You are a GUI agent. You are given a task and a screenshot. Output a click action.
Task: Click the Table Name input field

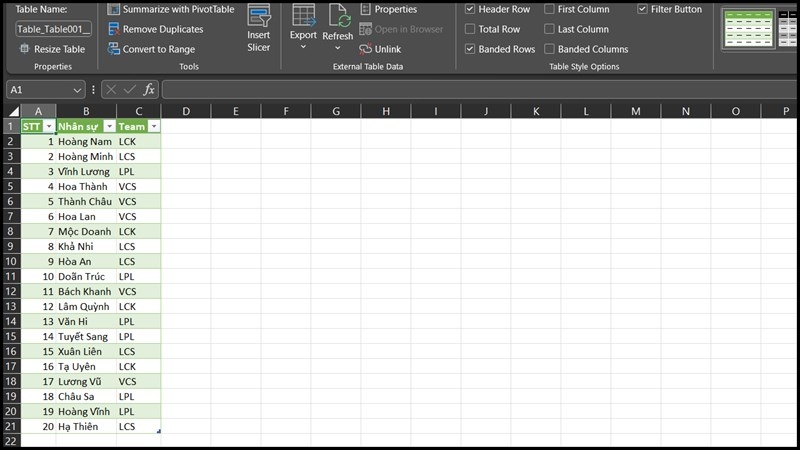pos(53,29)
